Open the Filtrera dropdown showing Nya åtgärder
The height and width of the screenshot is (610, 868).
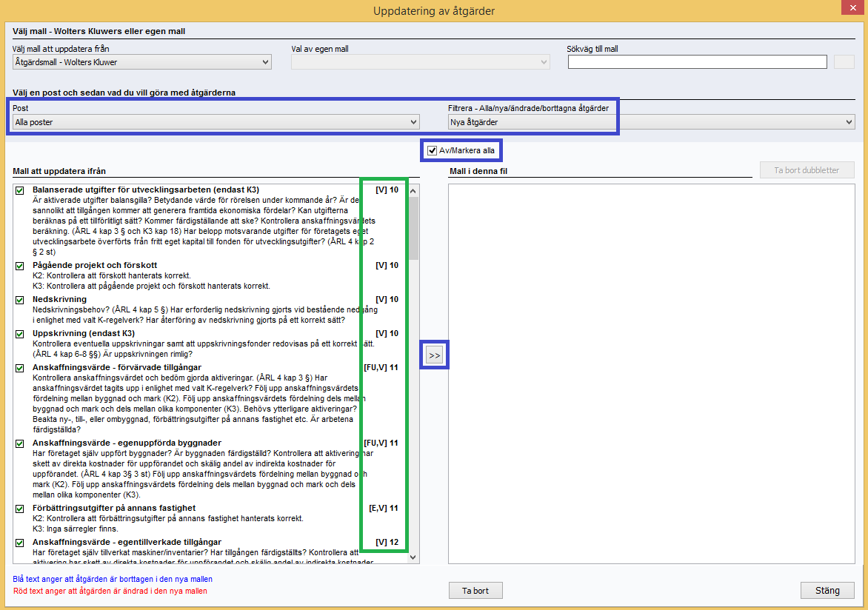tap(652, 122)
